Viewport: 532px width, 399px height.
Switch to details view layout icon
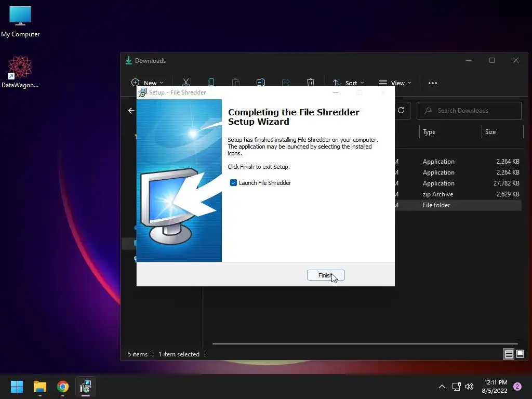pyautogui.click(x=509, y=354)
